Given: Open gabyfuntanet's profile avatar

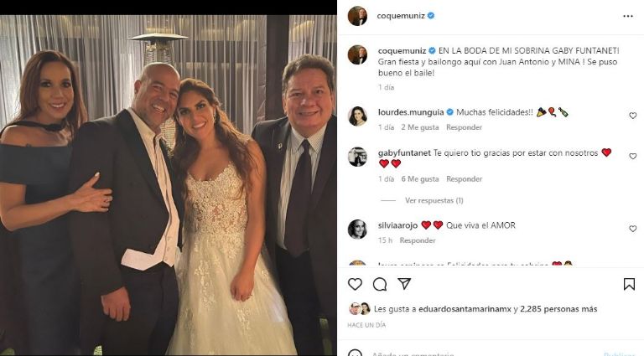Looking at the screenshot, I should pos(357,157).
